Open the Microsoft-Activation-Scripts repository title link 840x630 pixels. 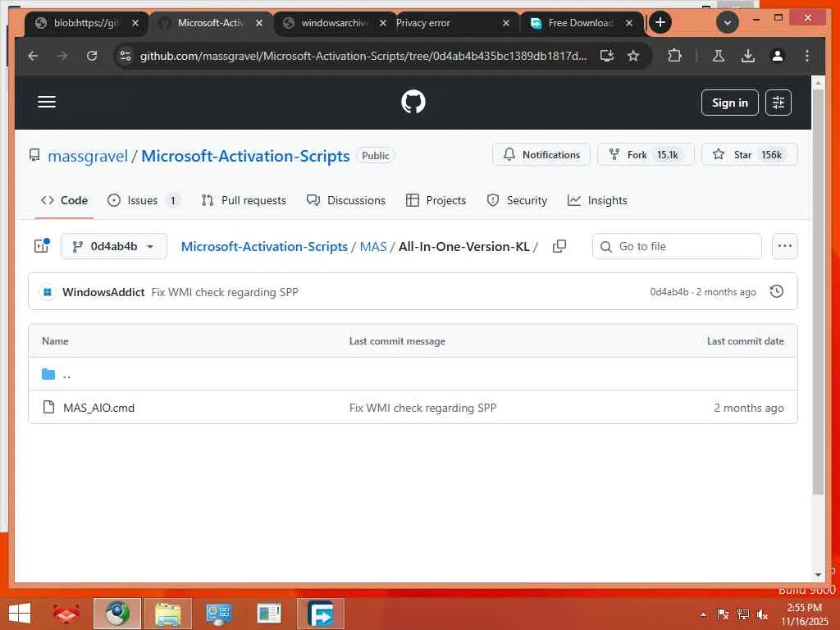pyautogui.click(x=245, y=156)
